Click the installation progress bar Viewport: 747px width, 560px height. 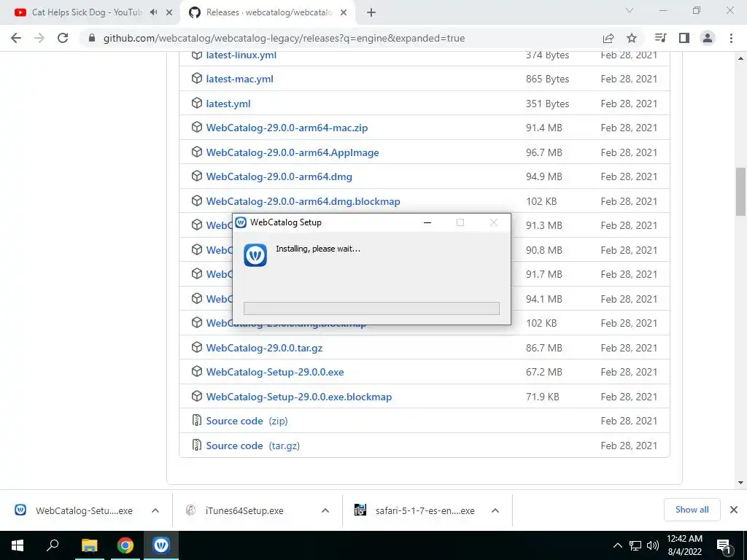(x=371, y=308)
